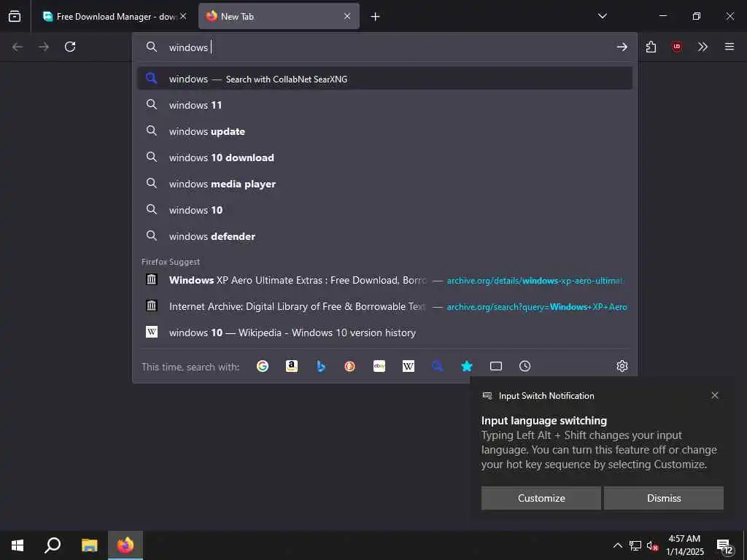
Task: Close the Input Switch Notification
Action: pos(715,395)
